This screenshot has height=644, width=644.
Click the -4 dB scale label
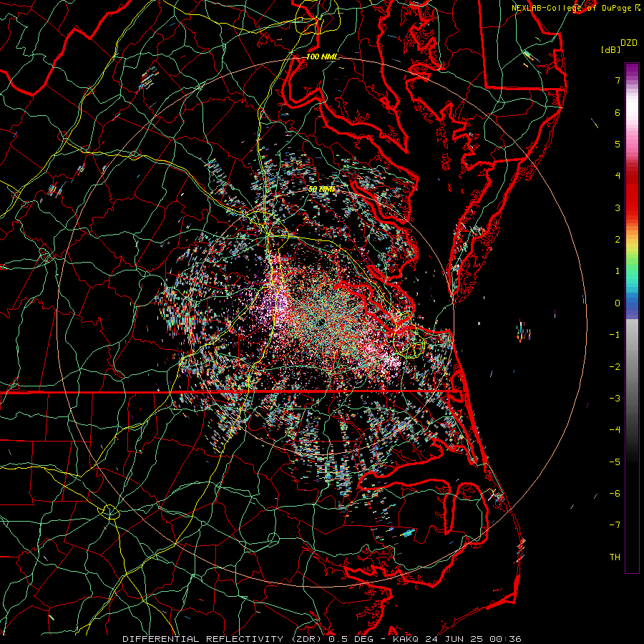click(x=615, y=430)
